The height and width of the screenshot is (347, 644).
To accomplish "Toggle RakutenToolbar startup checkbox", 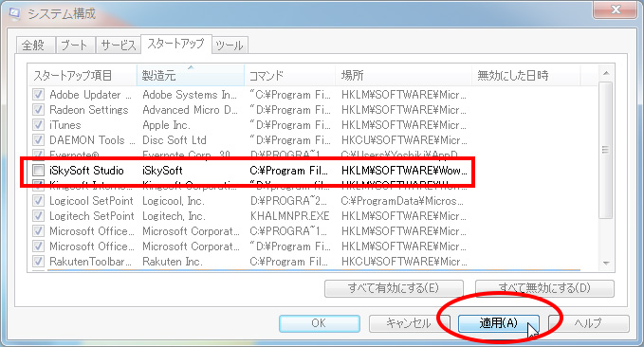I will 38,262.
